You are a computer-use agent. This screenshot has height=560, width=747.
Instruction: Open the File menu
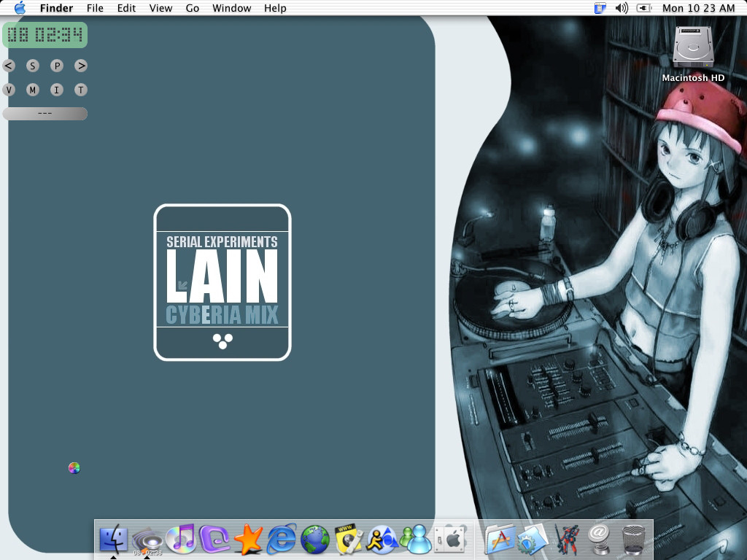click(95, 8)
